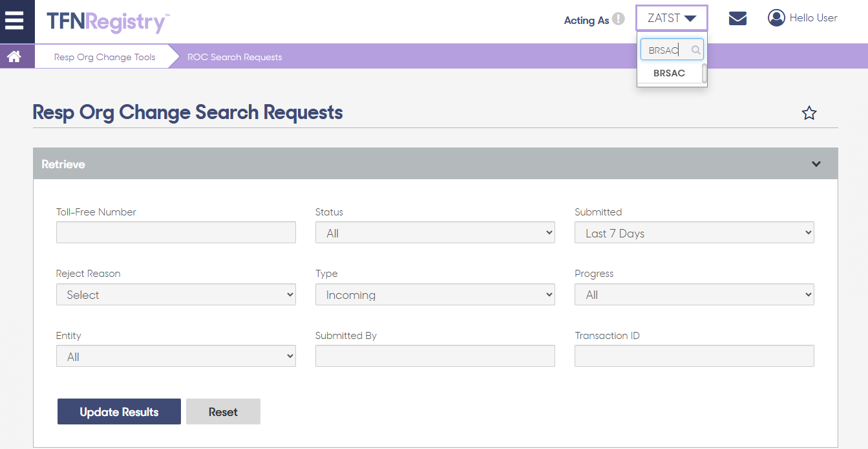868x449 pixels.
Task: Add page to favorites with star icon
Action: click(x=809, y=113)
